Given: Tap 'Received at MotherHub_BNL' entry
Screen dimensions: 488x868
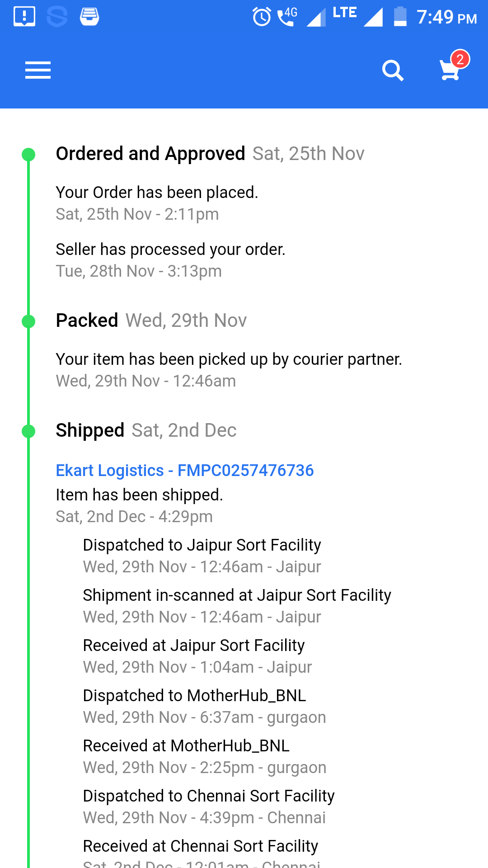Looking at the screenshot, I should 186,746.
